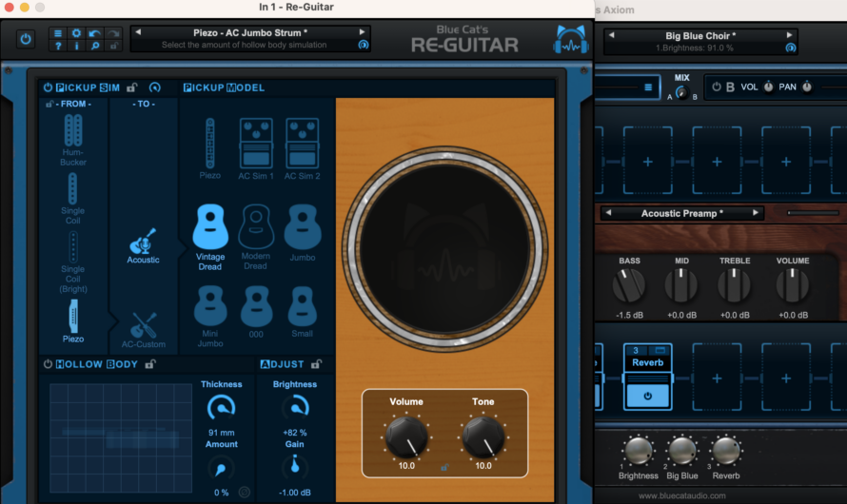Click the small circle icon beside 0 %
Screen dimensions: 847x504
(x=245, y=492)
